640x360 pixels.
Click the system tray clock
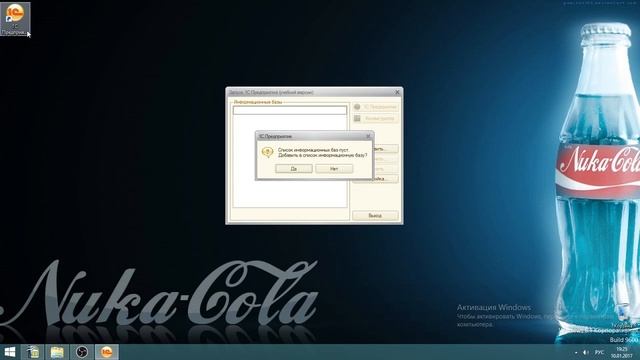pyautogui.click(x=622, y=352)
